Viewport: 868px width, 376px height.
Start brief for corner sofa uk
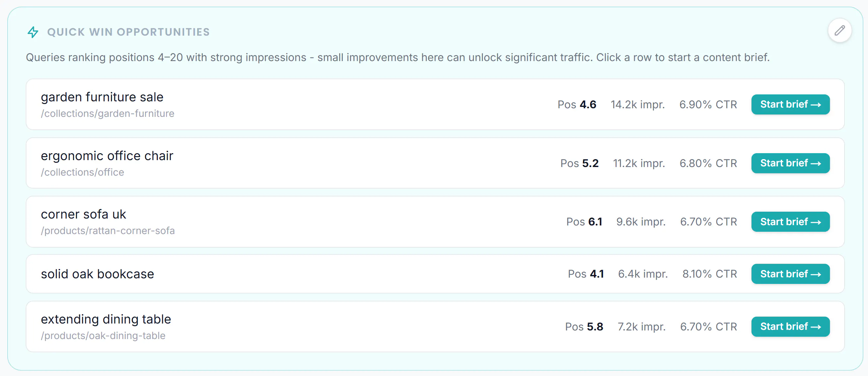[x=790, y=222]
